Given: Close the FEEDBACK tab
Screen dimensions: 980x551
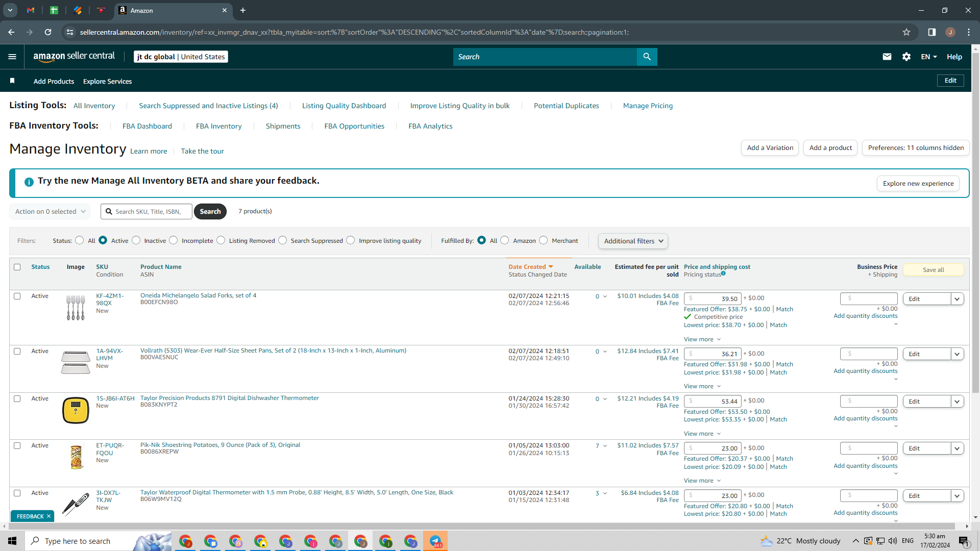Looking at the screenshot, I should coord(48,516).
